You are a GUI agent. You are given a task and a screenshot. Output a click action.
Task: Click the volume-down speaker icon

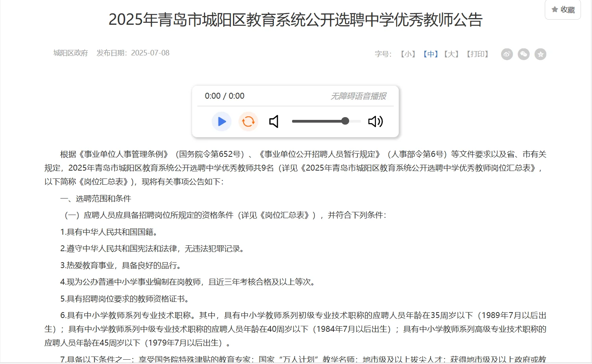click(274, 121)
